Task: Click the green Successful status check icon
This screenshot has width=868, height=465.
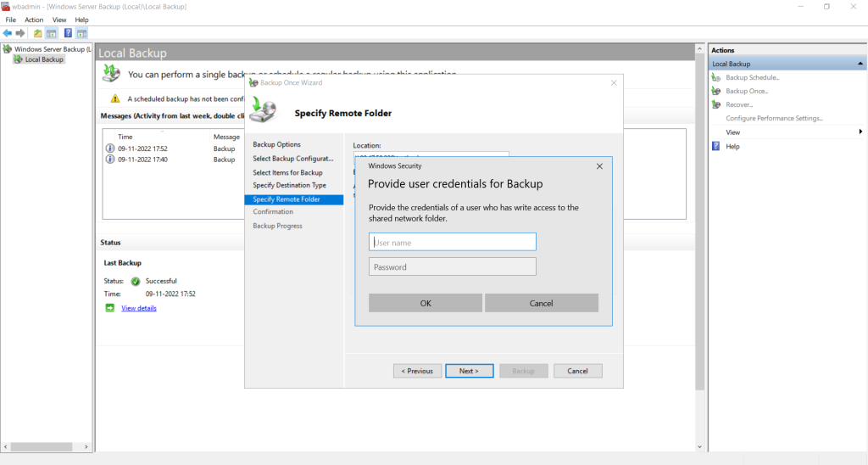Action: coord(136,281)
